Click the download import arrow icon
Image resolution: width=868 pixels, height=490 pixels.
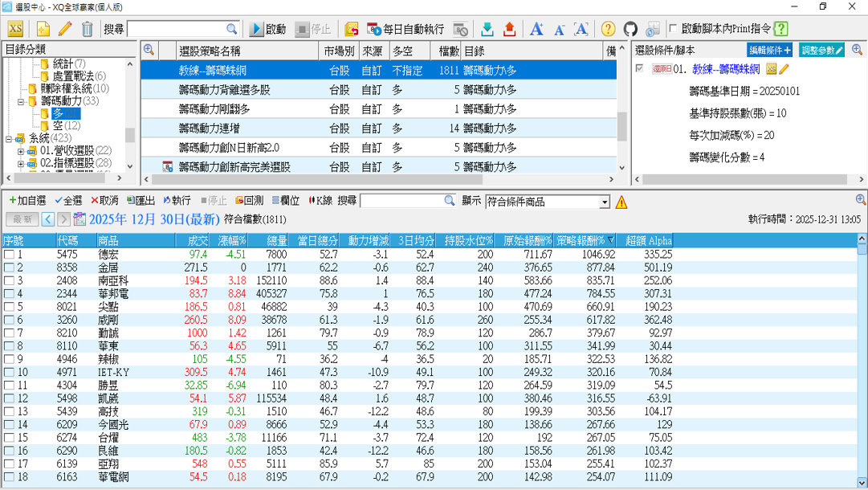pyautogui.click(x=487, y=29)
